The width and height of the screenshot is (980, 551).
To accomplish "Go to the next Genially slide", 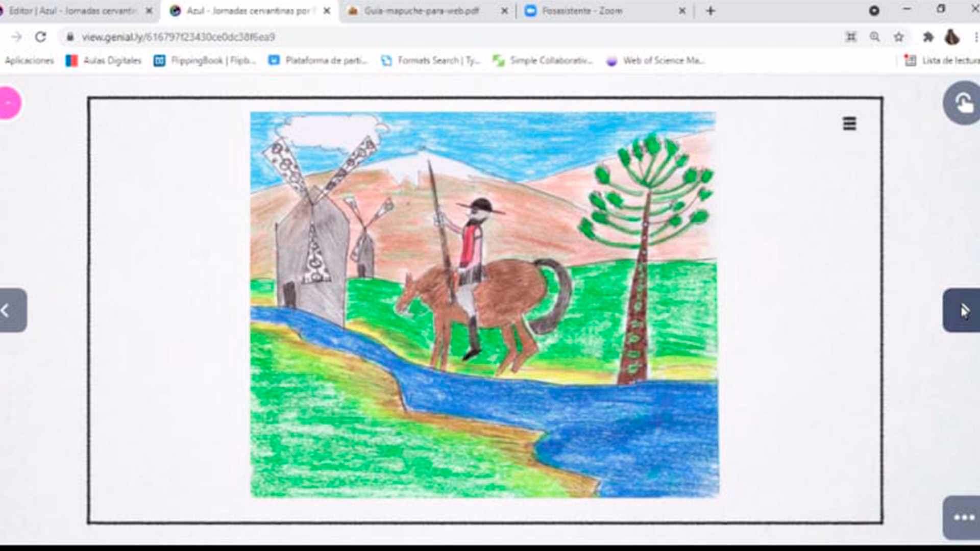I will [x=962, y=310].
